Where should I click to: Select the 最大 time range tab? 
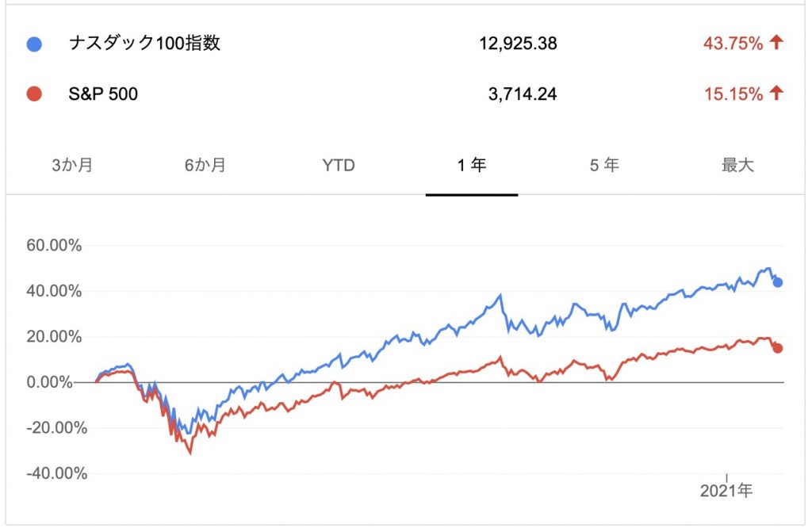tap(737, 165)
